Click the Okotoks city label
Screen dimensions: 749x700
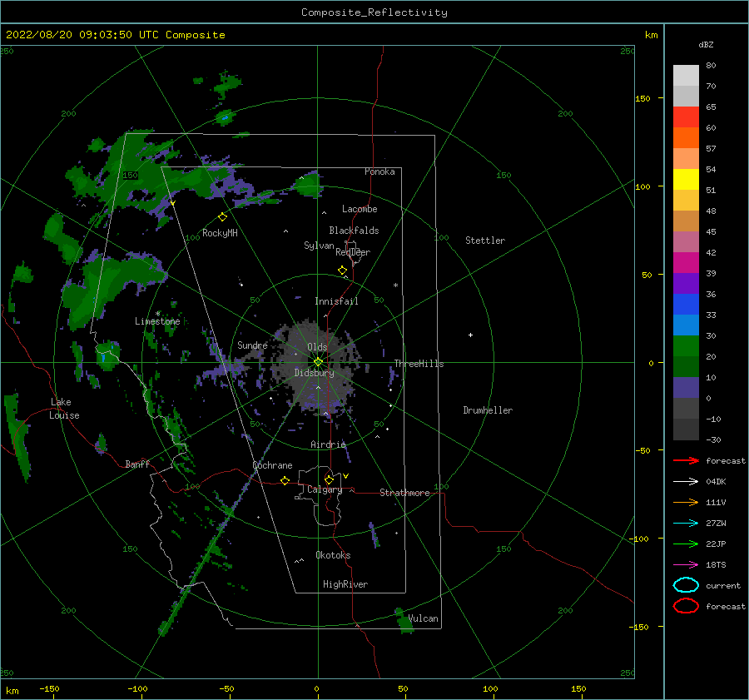pyautogui.click(x=333, y=554)
